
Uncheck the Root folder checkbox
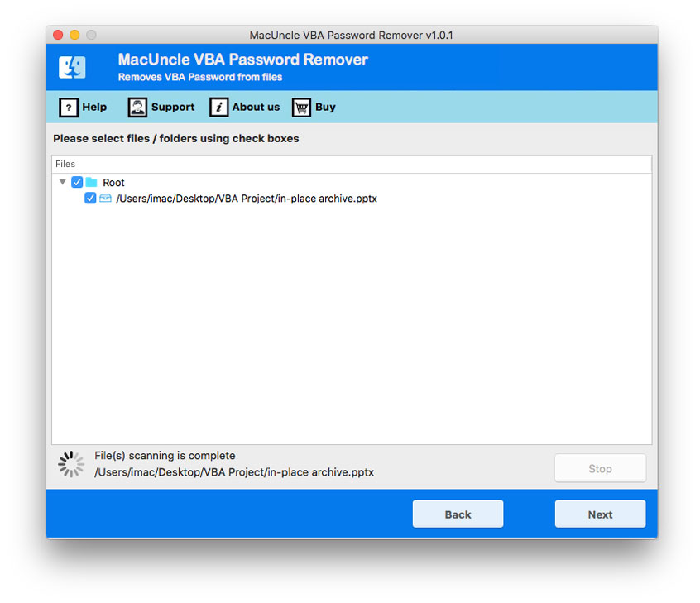[77, 183]
